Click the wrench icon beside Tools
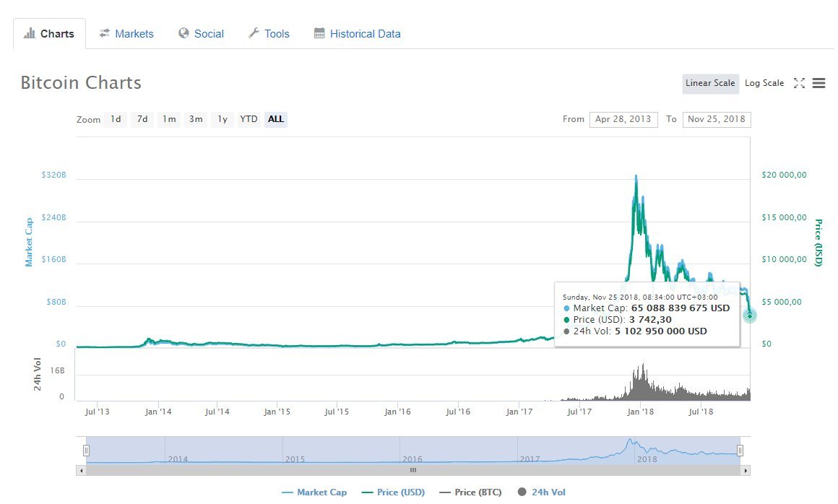Viewport: 838px width, 504px height. (x=254, y=33)
